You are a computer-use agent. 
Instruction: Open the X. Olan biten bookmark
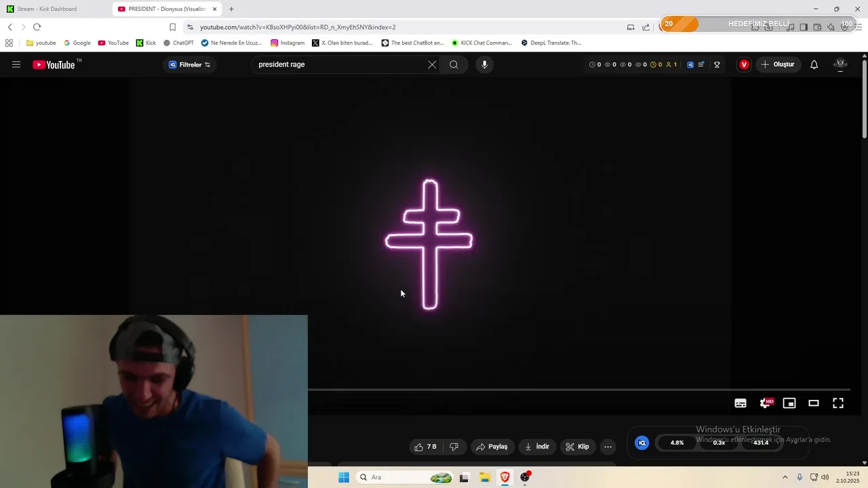click(342, 43)
